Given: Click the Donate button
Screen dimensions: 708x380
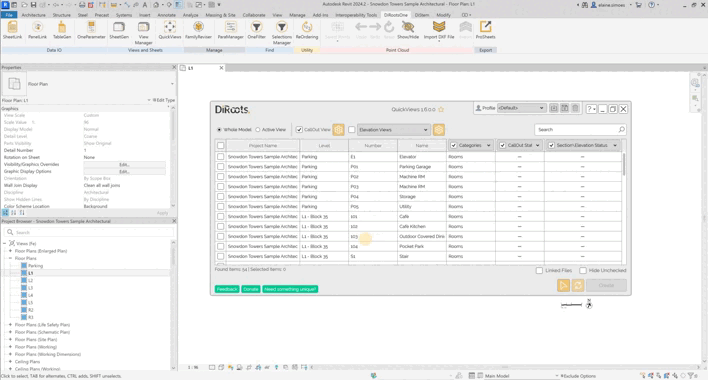Looking at the screenshot, I should (x=251, y=289).
